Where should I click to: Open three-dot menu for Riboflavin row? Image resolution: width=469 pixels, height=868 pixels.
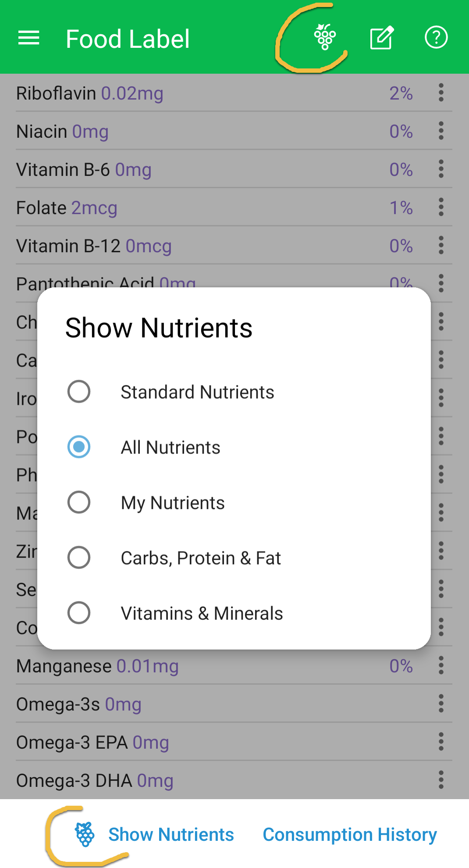(441, 93)
